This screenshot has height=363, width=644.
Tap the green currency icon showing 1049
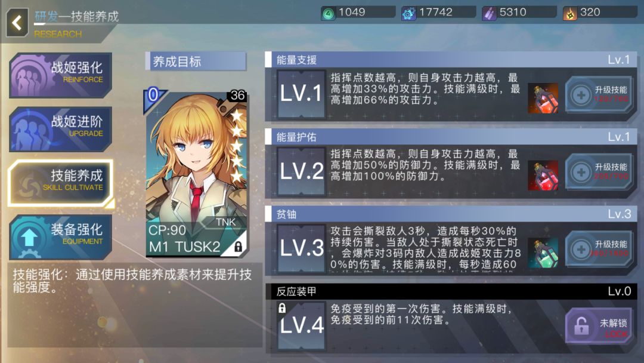coord(328,14)
